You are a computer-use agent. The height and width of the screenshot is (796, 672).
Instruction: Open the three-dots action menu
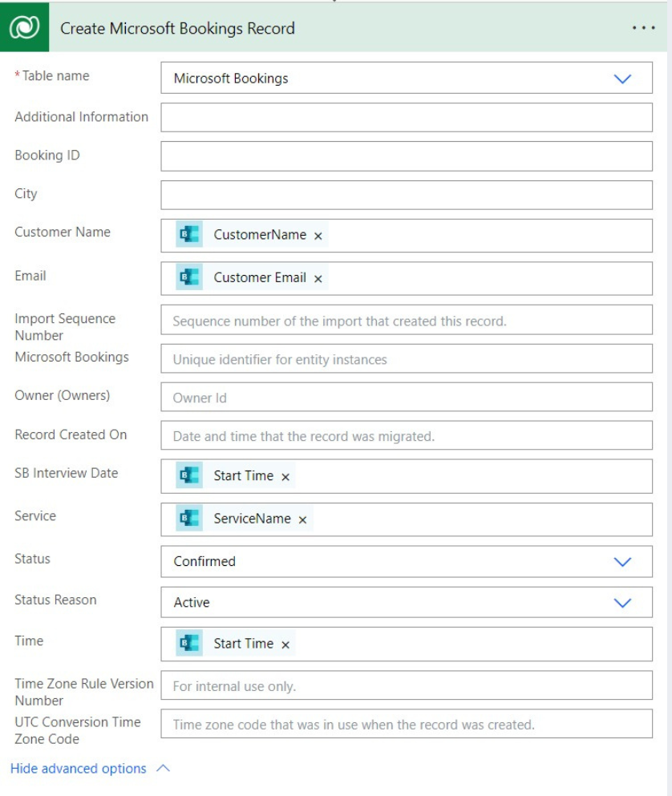(x=643, y=28)
